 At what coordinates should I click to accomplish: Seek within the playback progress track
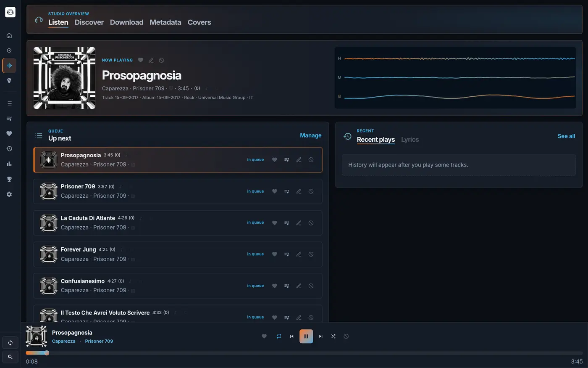[x=304, y=353]
